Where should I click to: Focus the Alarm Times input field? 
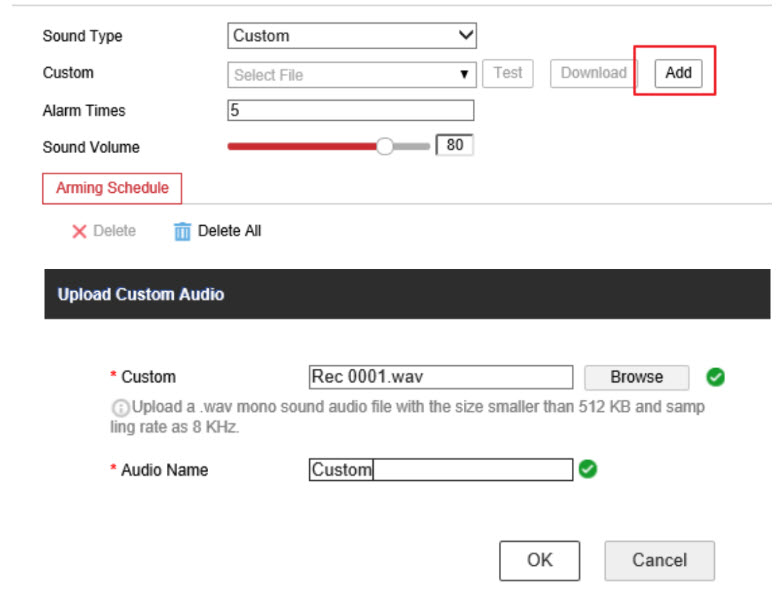pos(350,111)
